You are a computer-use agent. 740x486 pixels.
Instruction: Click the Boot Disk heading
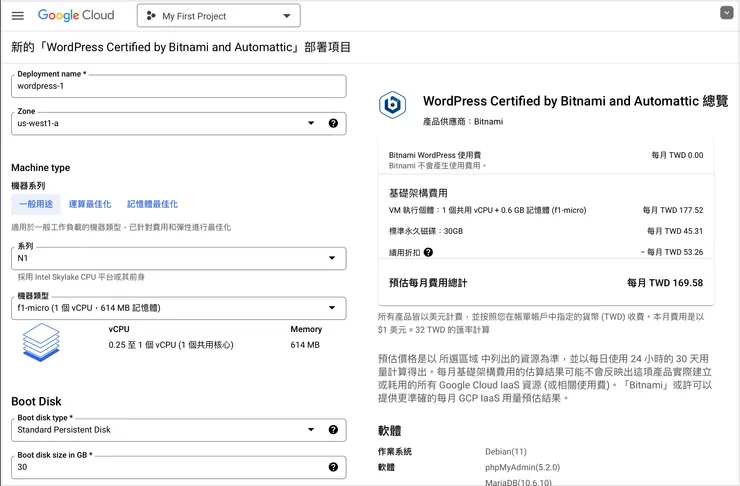point(36,402)
